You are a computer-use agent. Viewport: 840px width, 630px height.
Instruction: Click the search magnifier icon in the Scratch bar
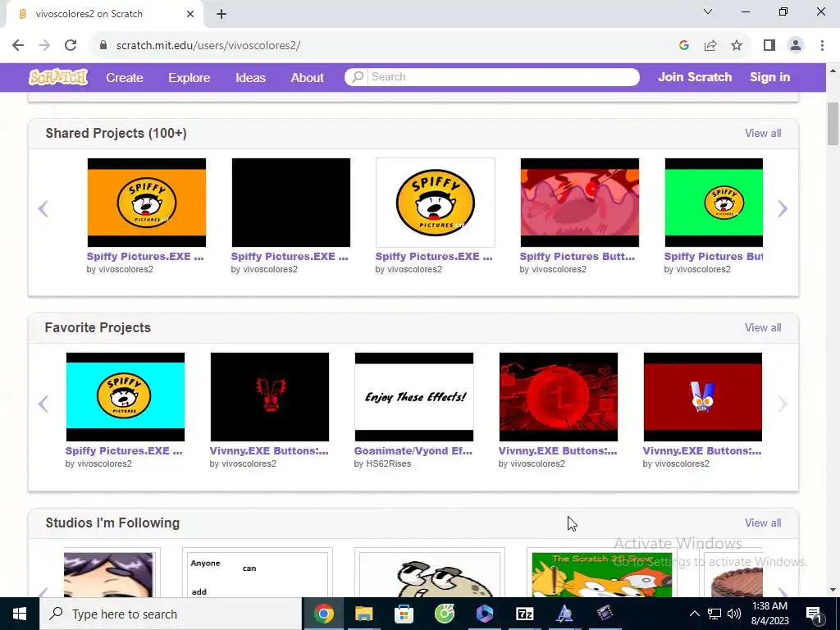pos(358,76)
